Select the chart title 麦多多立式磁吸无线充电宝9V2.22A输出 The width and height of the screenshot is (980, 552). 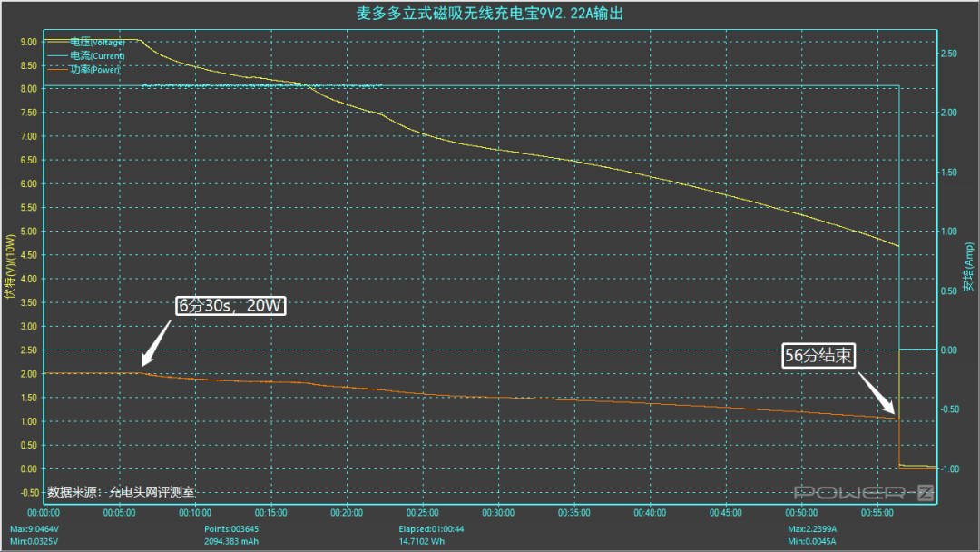click(489, 13)
